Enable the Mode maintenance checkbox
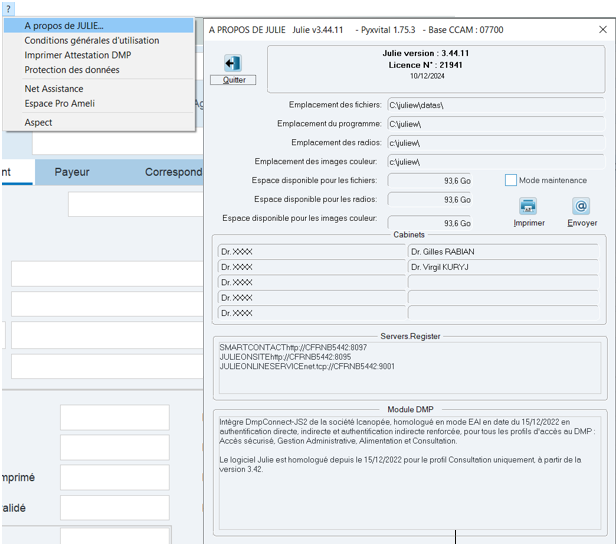The height and width of the screenshot is (544, 616). coord(510,180)
